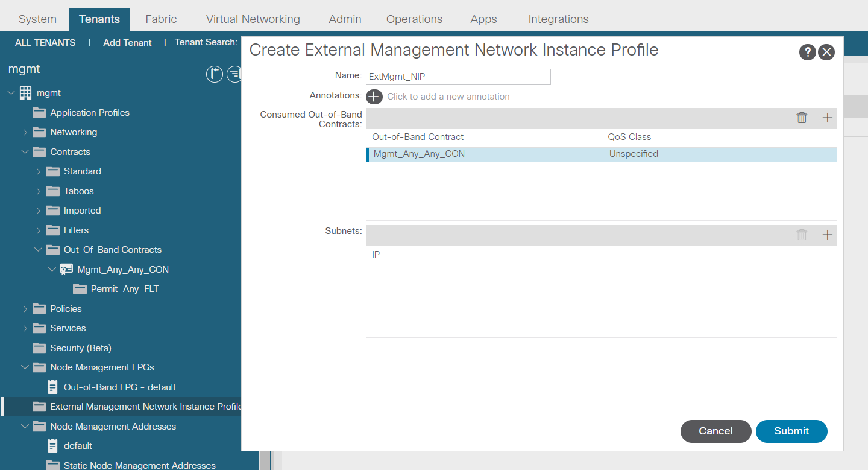868x470 pixels.
Task: Open the help question-mark icon in dialog
Action: [808, 52]
